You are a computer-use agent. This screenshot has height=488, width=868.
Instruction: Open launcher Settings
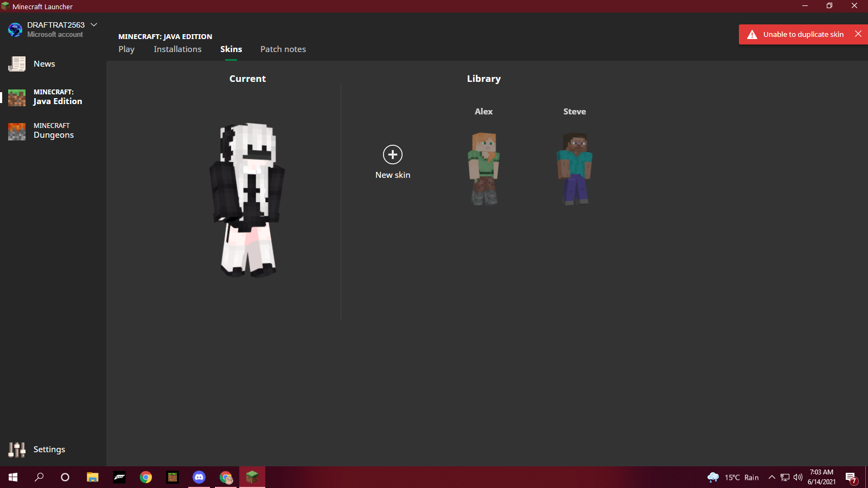pos(48,450)
